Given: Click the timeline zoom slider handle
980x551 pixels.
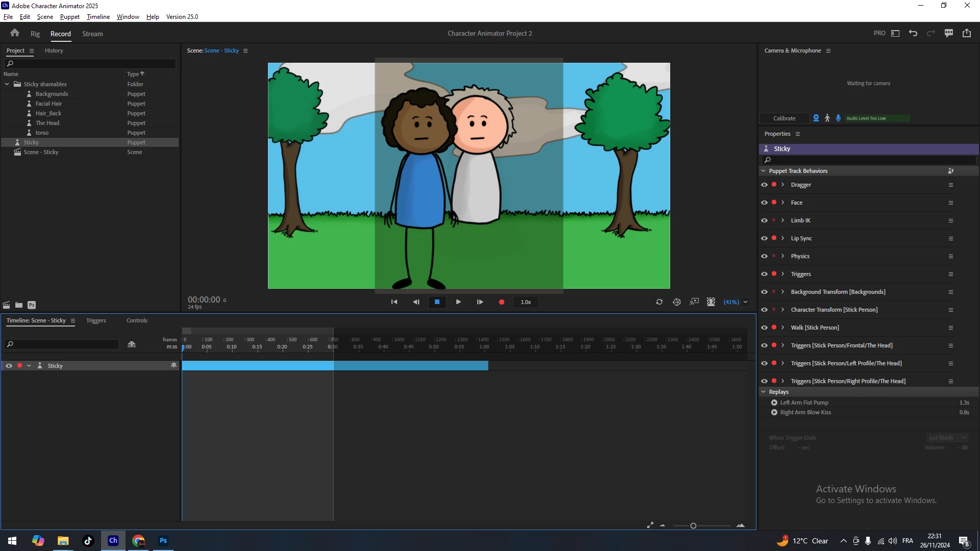Looking at the screenshot, I should 693,525.
